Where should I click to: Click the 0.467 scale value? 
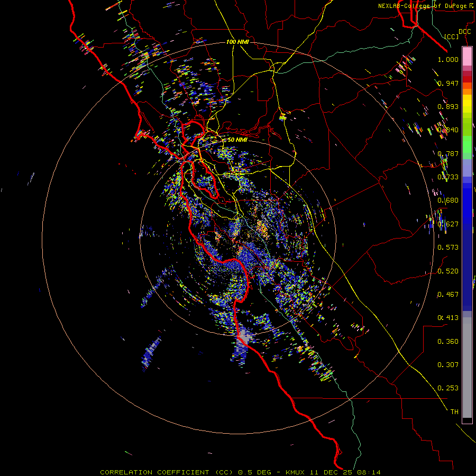point(448,295)
